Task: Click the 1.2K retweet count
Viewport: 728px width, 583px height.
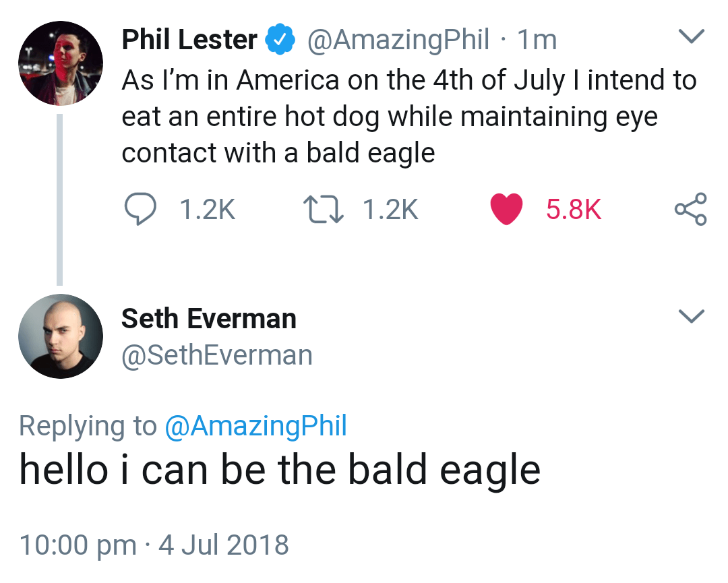Action: point(390,210)
